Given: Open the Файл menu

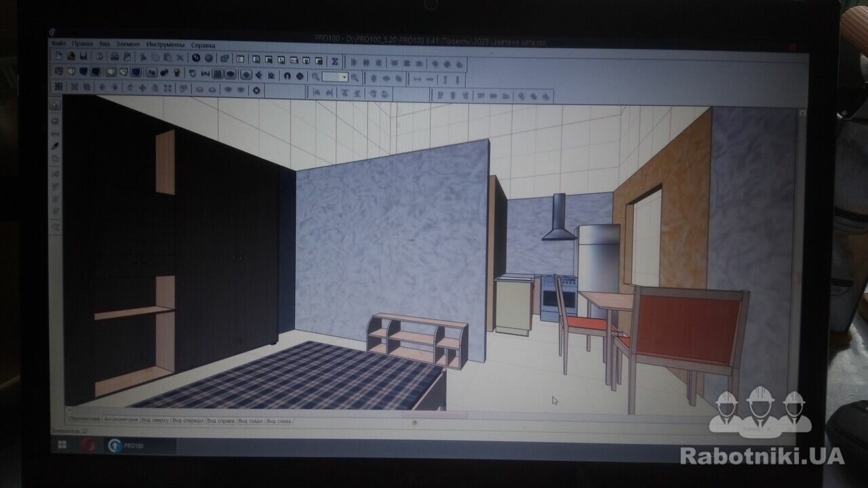Looking at the screenshot, I should [58, 44].
